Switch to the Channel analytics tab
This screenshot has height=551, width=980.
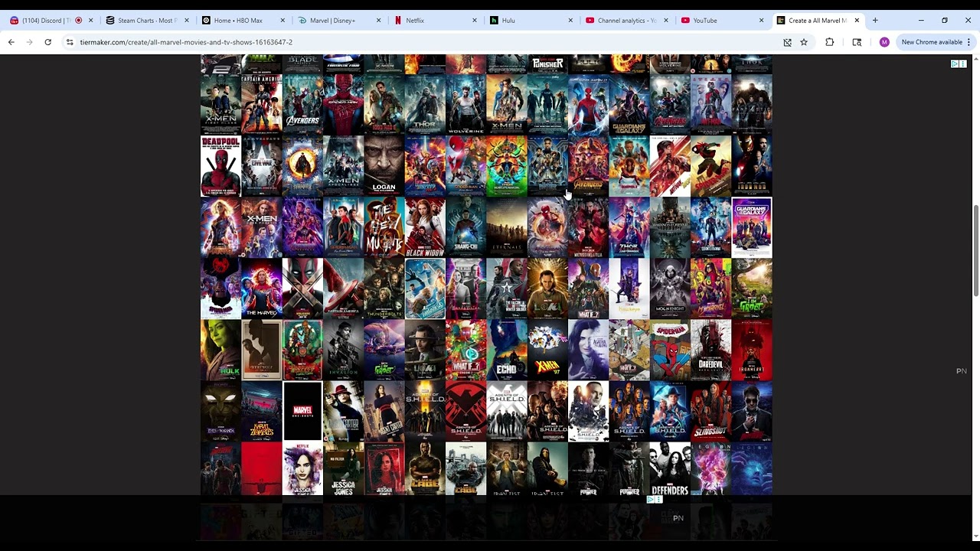(x=626, y=21)
